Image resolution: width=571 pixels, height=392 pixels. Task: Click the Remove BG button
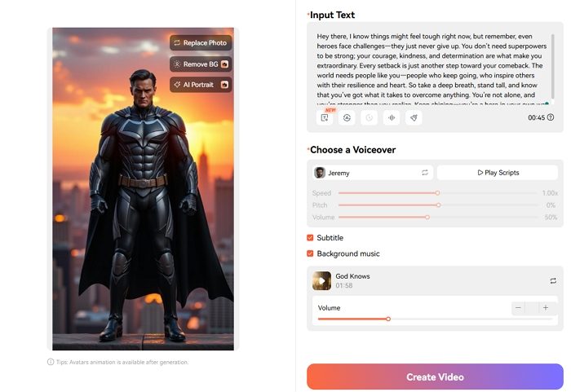[x=201, y=64]
